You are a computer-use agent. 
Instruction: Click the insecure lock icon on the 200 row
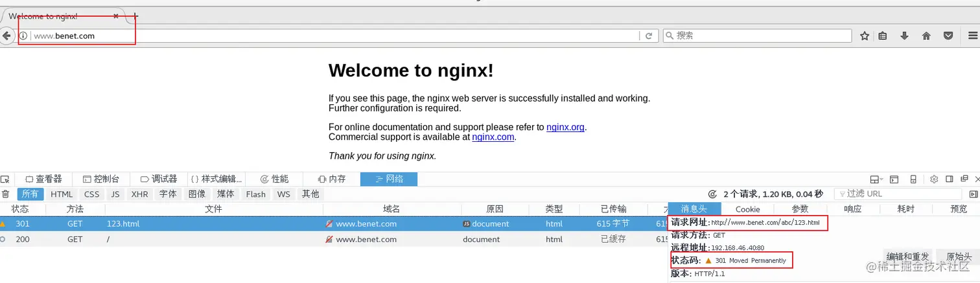point(329,239)
